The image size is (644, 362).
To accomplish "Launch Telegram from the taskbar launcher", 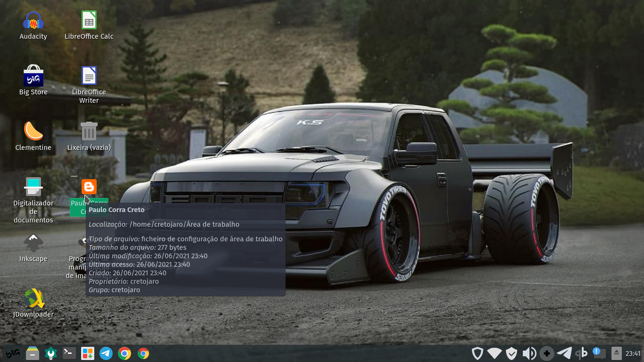I will [106, 353].
